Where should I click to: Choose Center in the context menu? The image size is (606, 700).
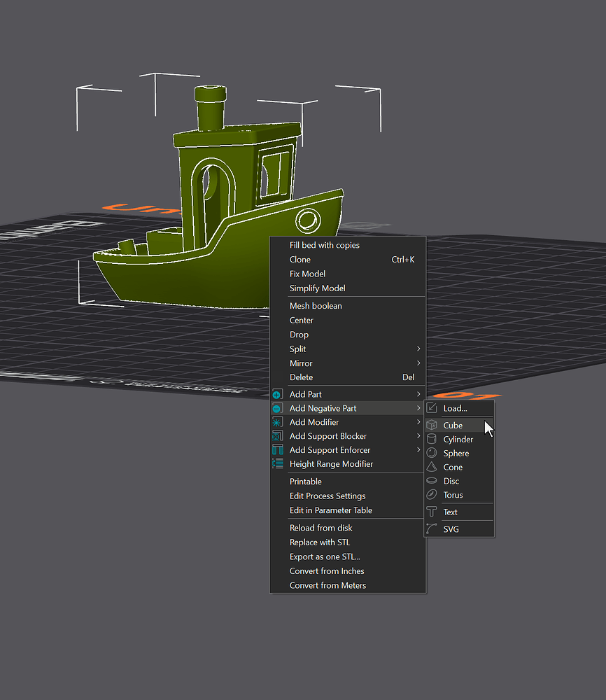tap(348, 320)
